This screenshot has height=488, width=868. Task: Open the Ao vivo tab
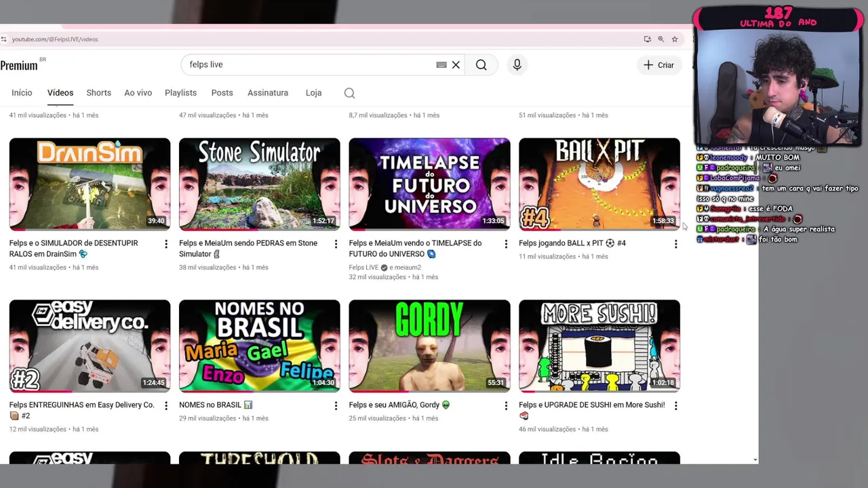pos(138,93)
